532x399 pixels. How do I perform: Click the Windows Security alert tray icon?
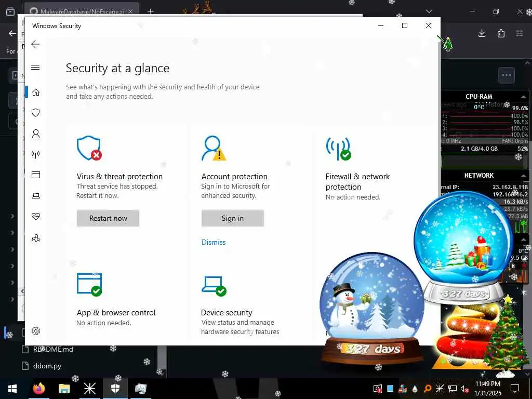tap(377, 389)
